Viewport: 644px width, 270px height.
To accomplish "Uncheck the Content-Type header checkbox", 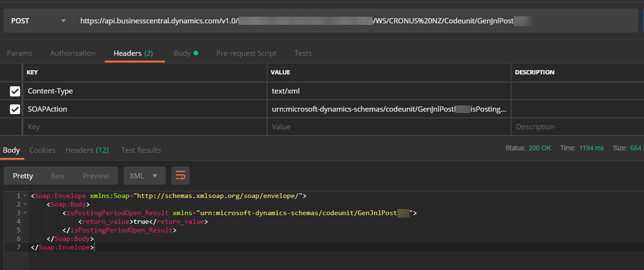I will (15, 91).
